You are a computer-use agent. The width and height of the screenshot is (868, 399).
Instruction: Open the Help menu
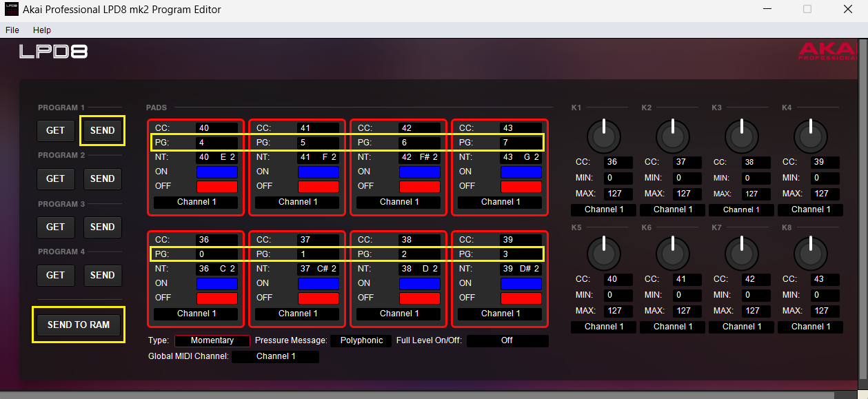click(x=42, y=30)
